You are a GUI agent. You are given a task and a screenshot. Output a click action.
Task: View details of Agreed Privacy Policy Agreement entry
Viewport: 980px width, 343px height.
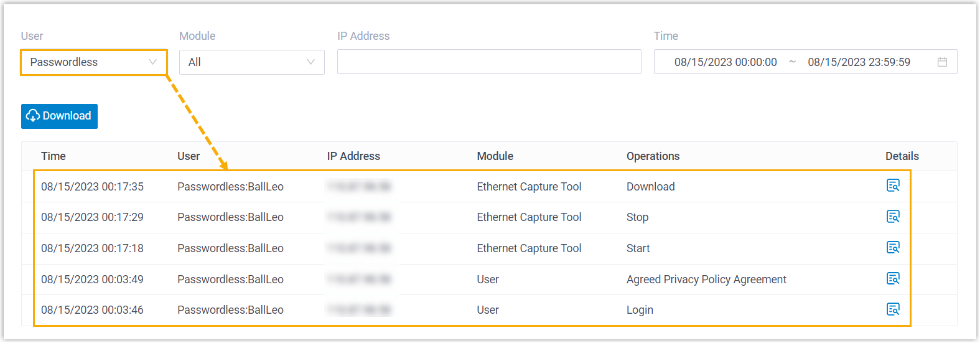point(893,279)
